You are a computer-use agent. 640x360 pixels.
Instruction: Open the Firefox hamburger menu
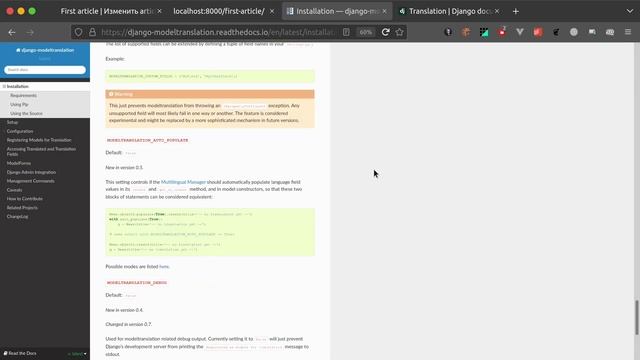[x=628, y=32]
